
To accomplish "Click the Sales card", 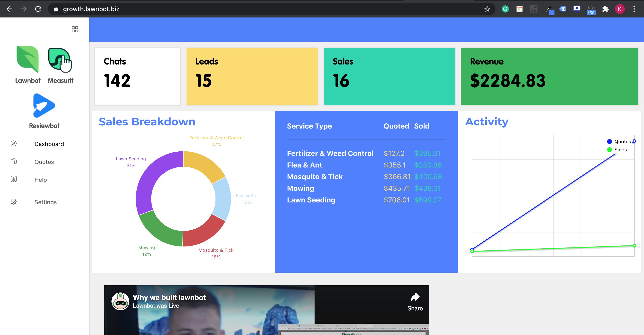I will point(389,76).
